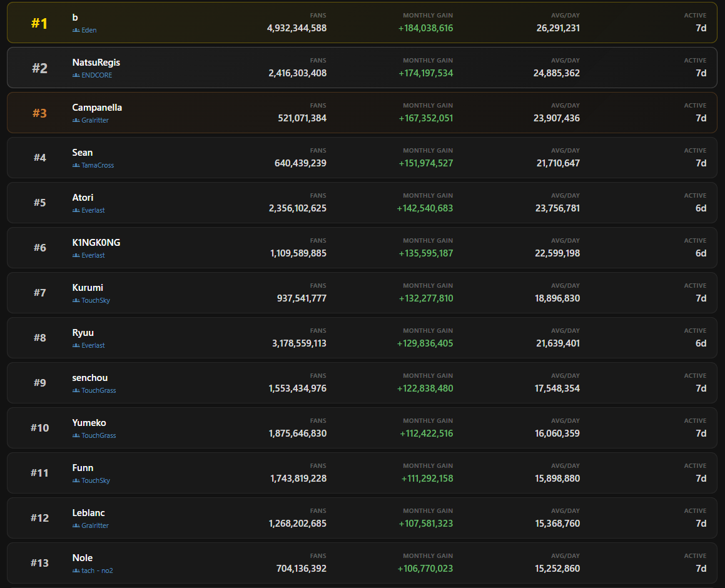
Task: Open the tach - no2 club link
Action: point(97,571)
